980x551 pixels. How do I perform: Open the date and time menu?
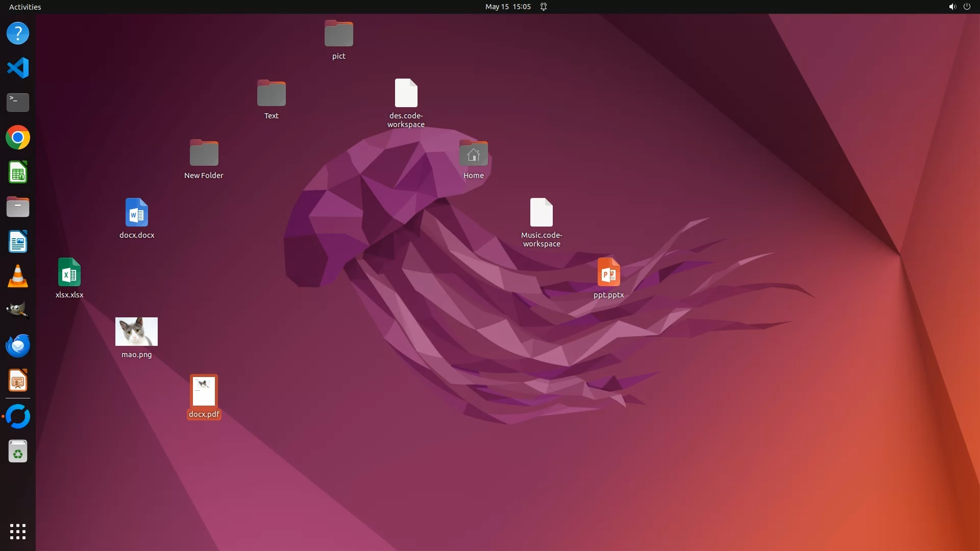tap(507, 7)
